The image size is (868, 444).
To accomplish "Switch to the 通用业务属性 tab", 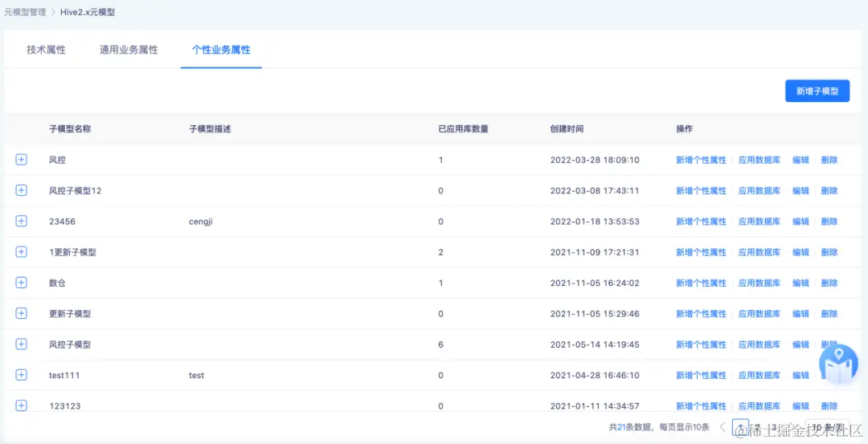I will pos(129,50).
